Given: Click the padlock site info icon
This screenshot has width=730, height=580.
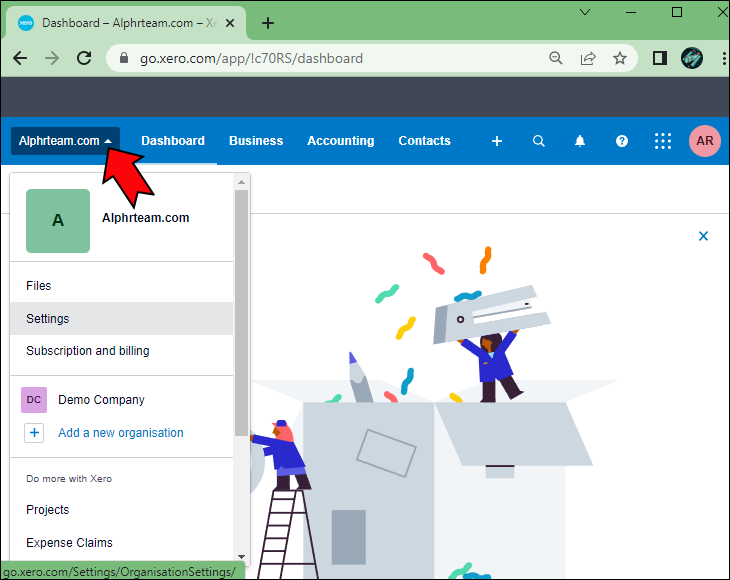Looking at the screenshot, I should click(123, 58).
